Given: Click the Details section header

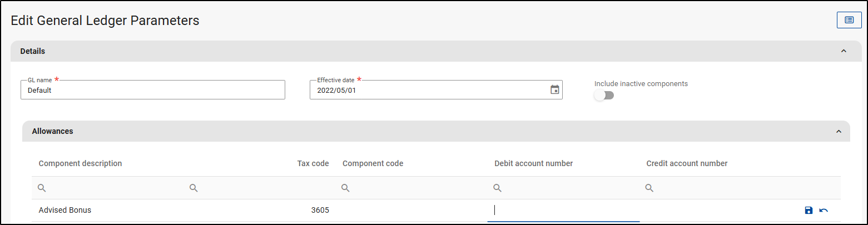Looking at the screenshot, I should [33, 51].
